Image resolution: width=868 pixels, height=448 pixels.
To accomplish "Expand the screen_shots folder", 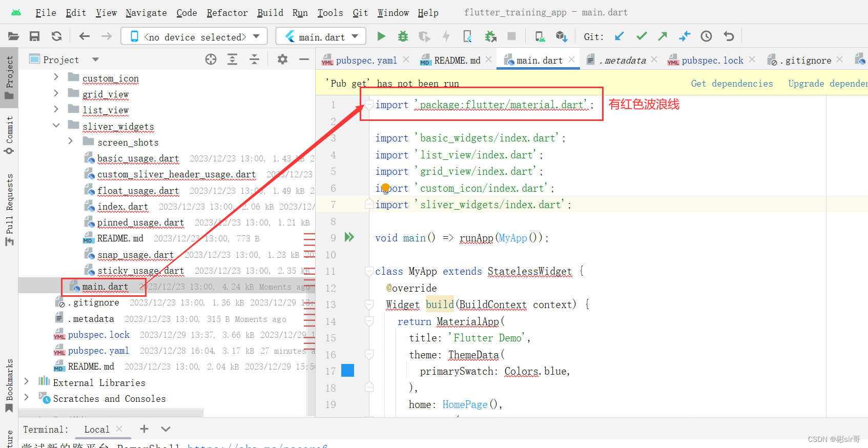I will (71, 141).
